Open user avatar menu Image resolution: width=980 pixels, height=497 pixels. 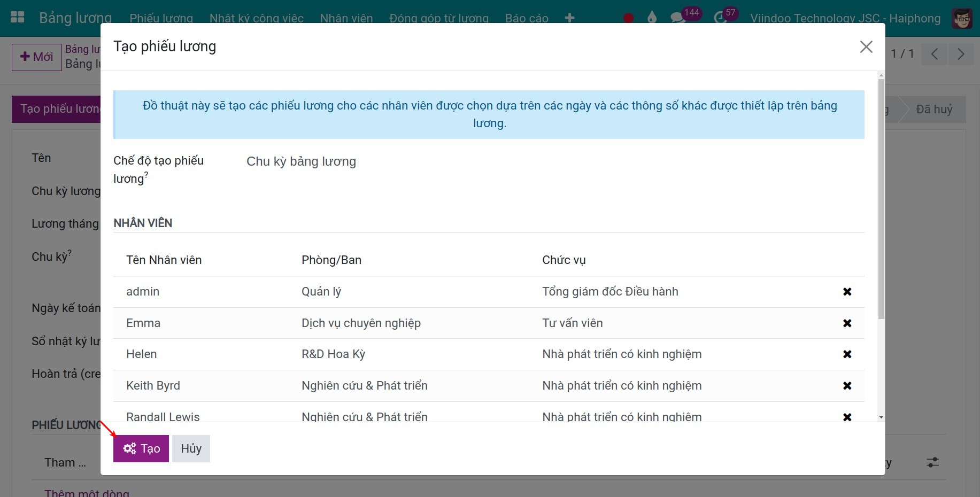[x=962, y=19]
